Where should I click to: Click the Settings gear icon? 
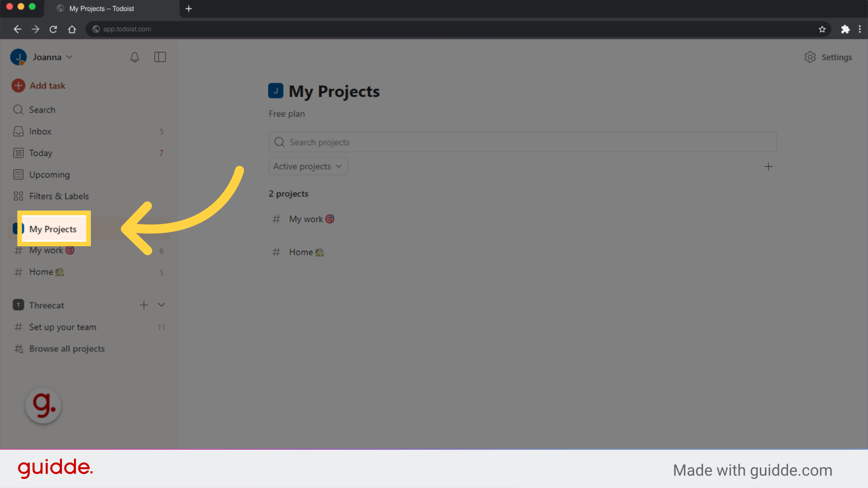[810, 57]
